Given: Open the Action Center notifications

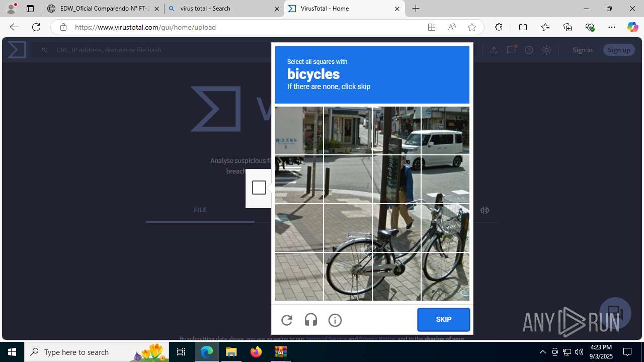Looking at the screenshot, I should pyautogui.click(x=627, y=352).
